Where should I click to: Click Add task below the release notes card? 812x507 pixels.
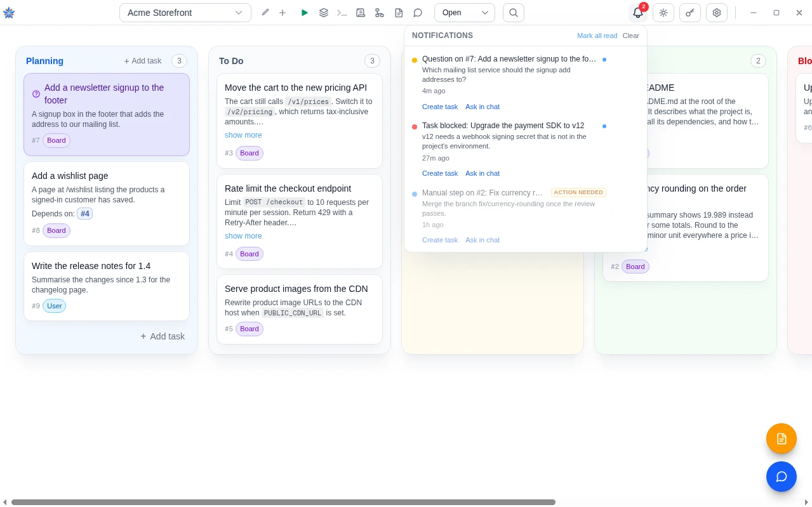(x=163, y=336)
